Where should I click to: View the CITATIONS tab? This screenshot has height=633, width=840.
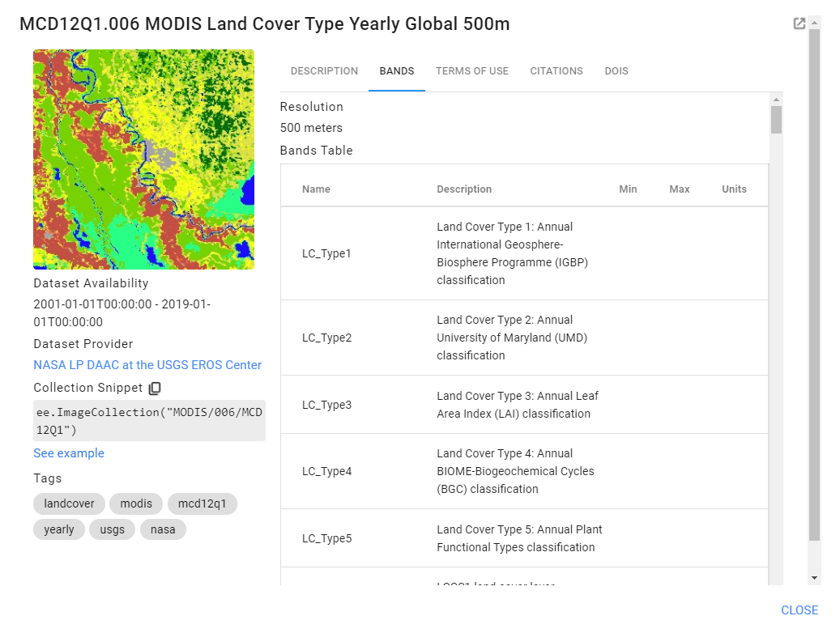tap(556, 71)
